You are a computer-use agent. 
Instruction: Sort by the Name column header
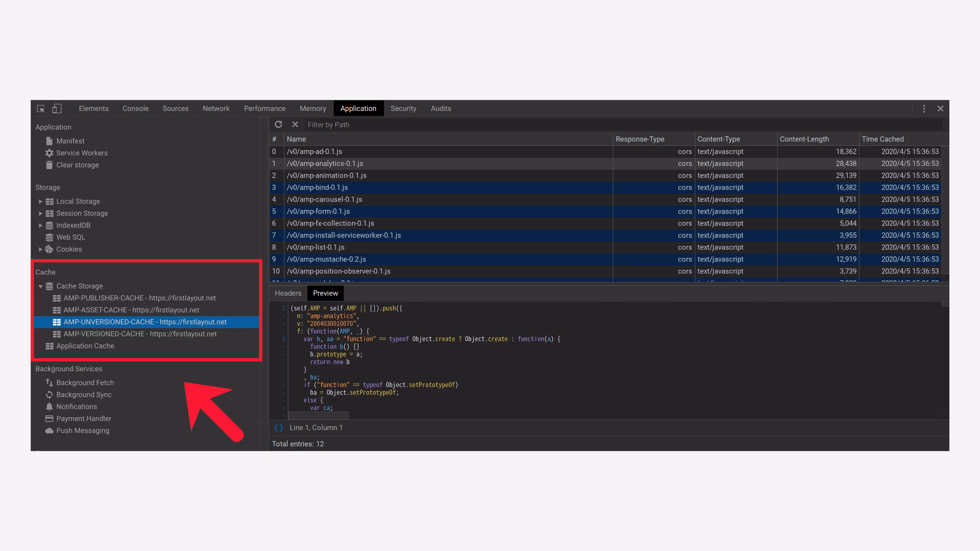449,139
